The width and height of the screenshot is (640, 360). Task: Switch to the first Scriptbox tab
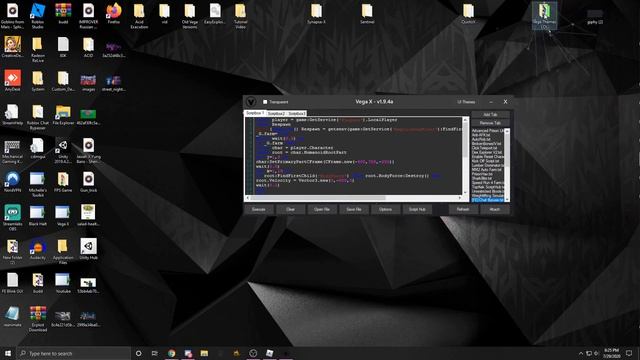pyautogui.click(x=255, y=113)
